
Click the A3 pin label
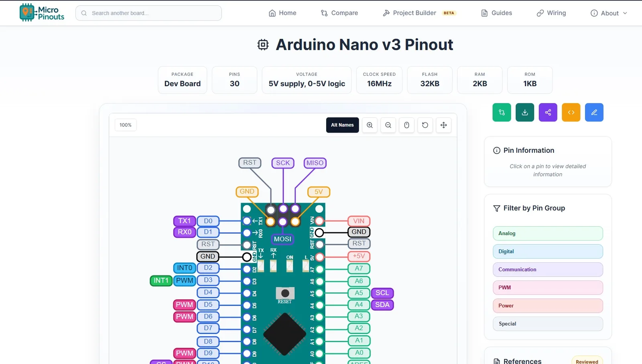click(x=359, y=316)
